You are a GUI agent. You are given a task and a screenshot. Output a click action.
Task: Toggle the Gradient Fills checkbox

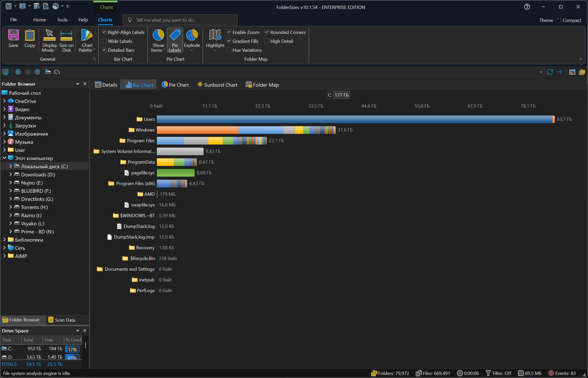[229, 41]
